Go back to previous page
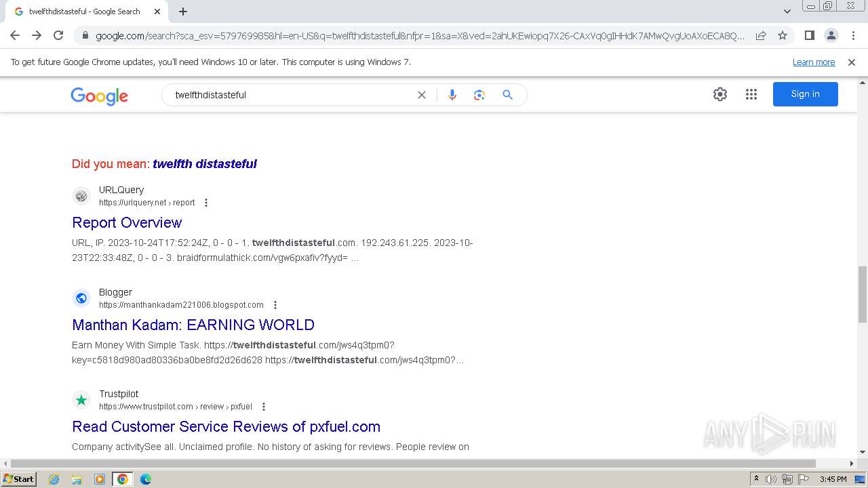Image resolution: width=868 pixels, height=488 pixels. [x=15, y=35]
